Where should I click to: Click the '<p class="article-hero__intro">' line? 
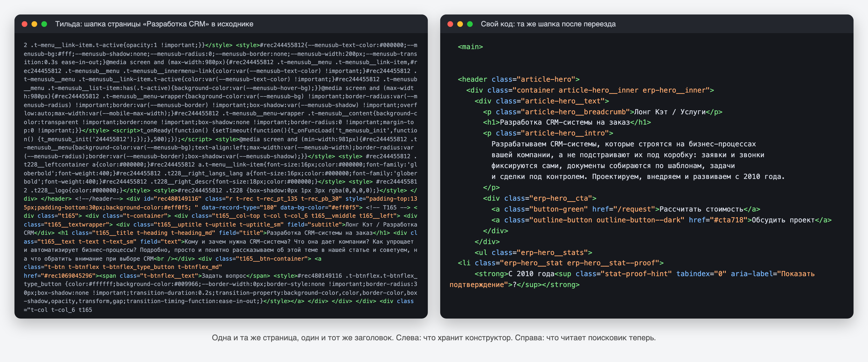coord(548,133)
